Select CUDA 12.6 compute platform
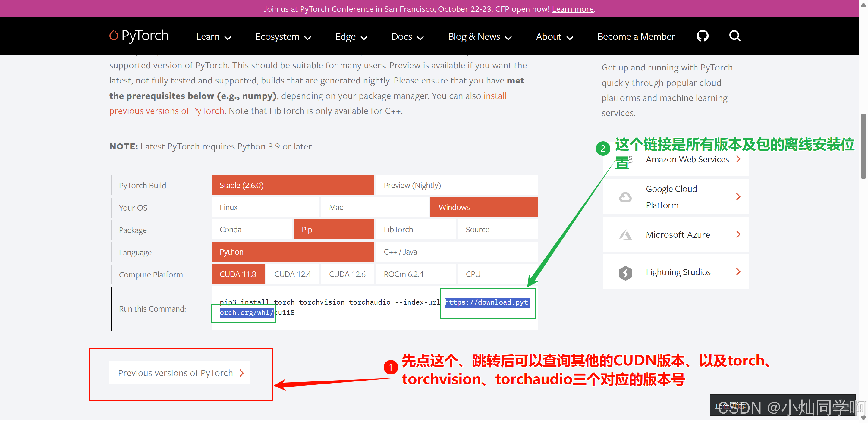The height and width of the screenshot is (423, 868). 347,274
